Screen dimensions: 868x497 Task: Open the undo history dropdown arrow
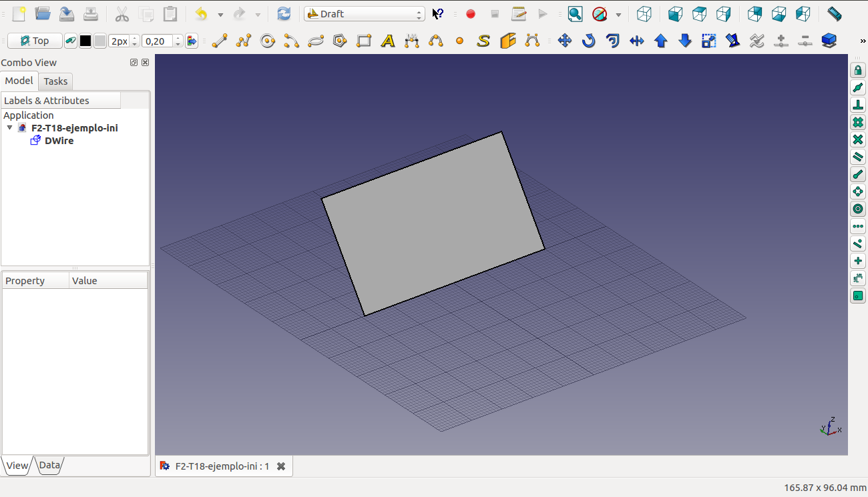click(x=220, y=14)
